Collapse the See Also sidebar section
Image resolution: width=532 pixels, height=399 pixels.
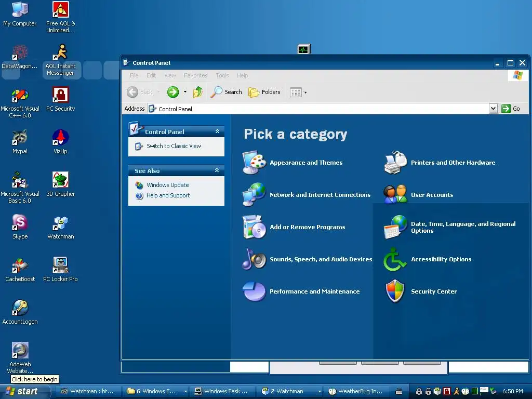(217, 170)
